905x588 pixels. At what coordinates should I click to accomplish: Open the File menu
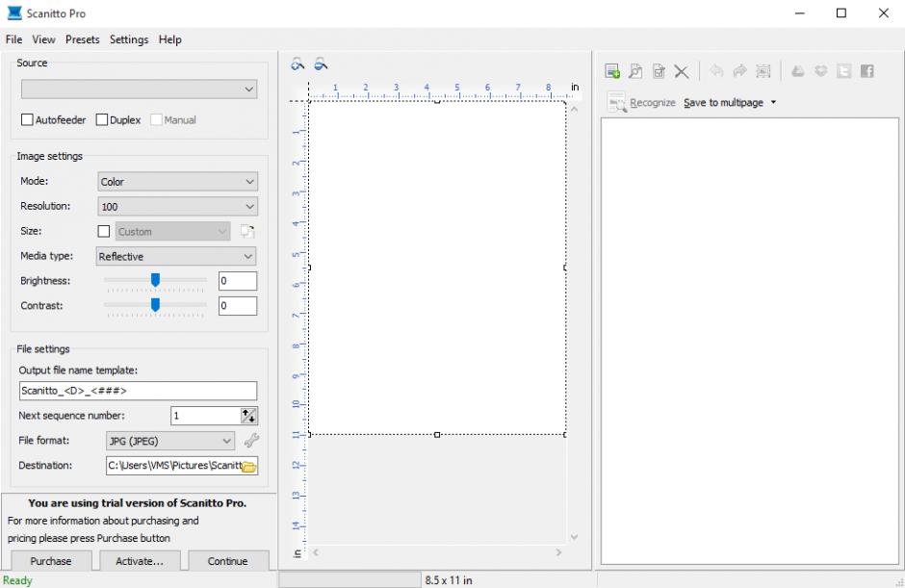click(13, 39)
